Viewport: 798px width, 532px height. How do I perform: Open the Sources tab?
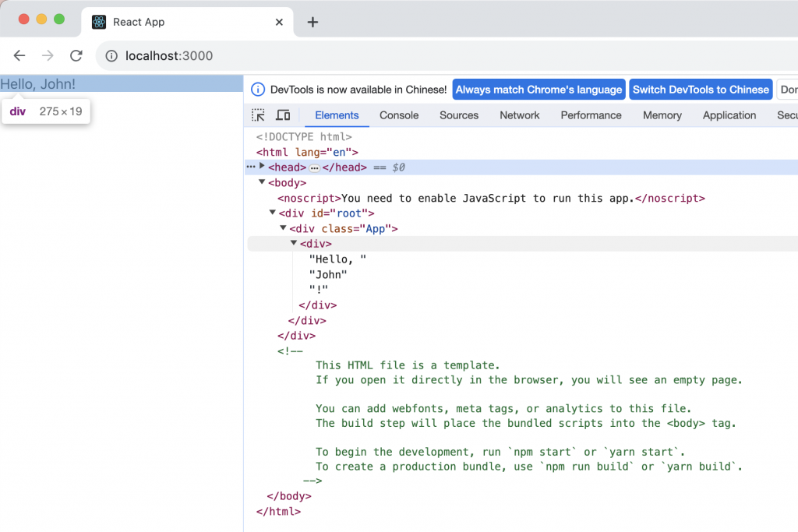pyautogui.click(x=459, y=115)
